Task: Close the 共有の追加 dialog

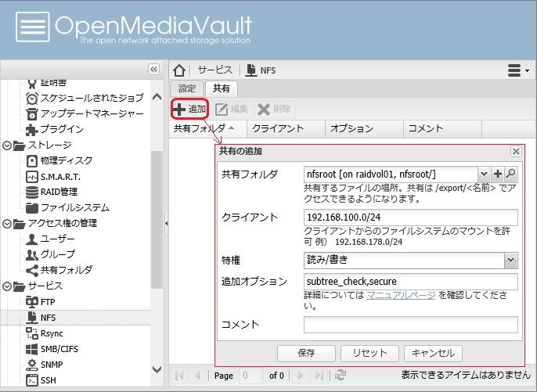Action: pyautogui.click(x=516, y=151)
